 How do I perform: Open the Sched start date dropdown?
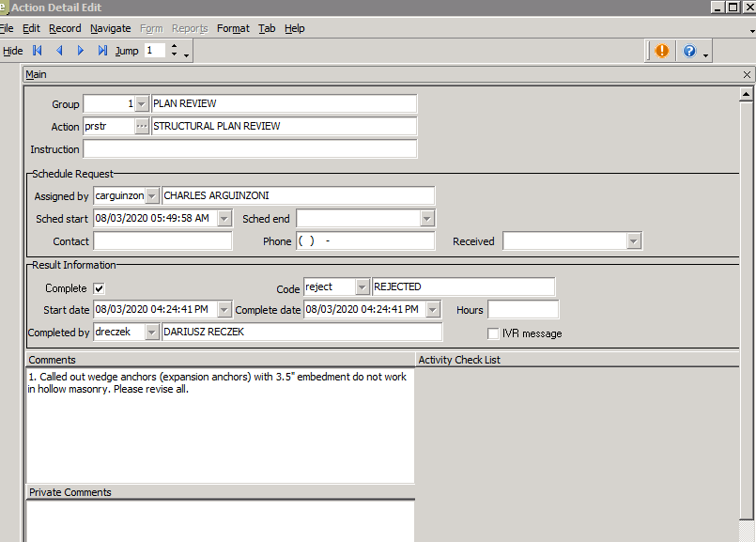coord(224,219)
